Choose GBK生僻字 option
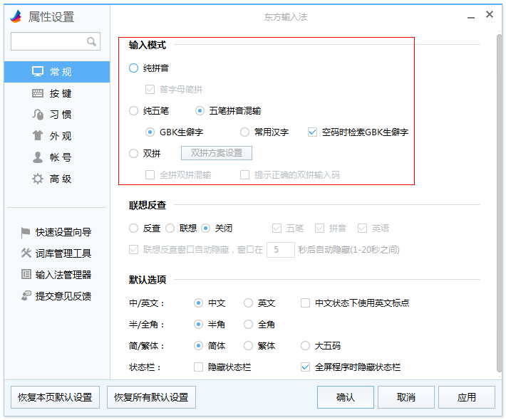This screenshot has height=420, width=506. coord(150,132)
